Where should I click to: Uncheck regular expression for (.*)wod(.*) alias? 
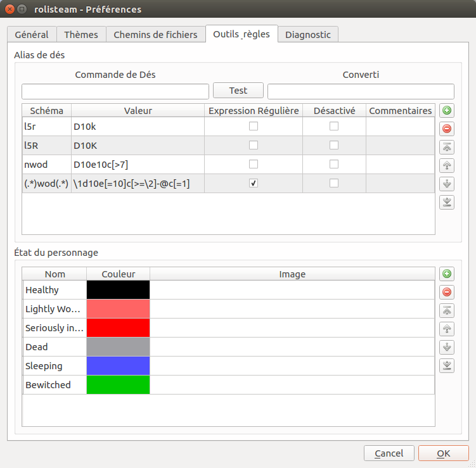[254, 184]
